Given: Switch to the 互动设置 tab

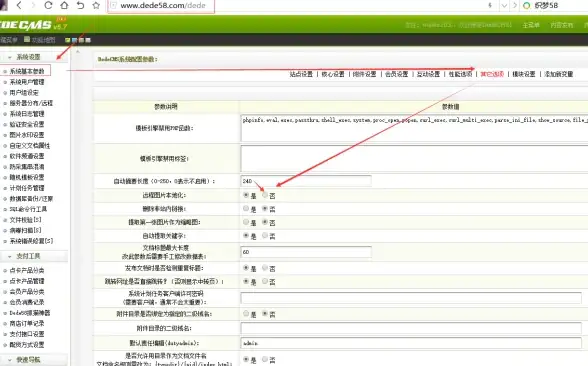Looking at the screenshot, I should 429,74.
